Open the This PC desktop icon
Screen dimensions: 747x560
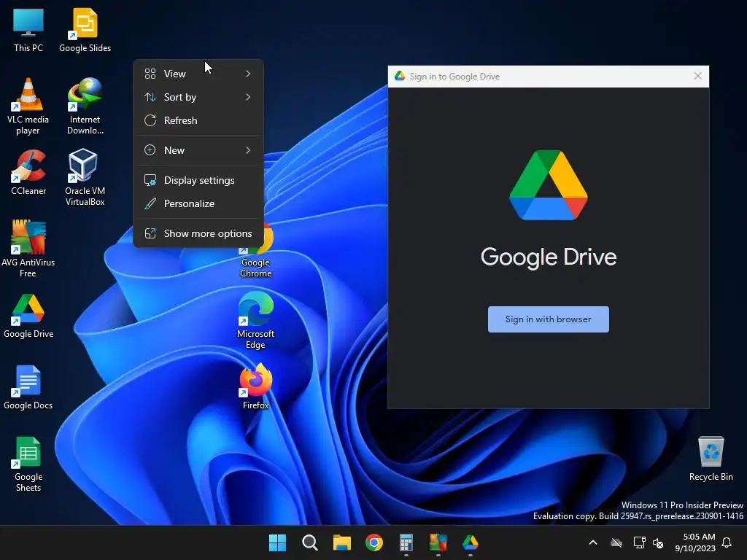28,31
